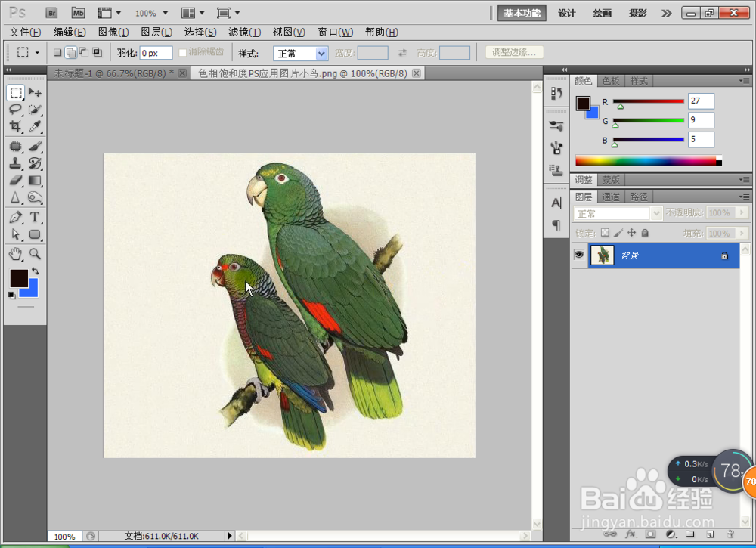
Task: Select the Eraser tool
Action: pos(16,180)
